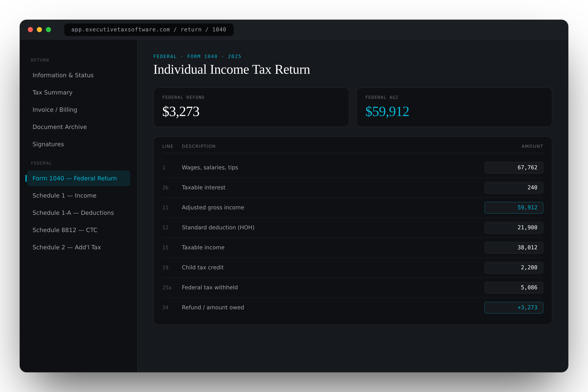Screen dimensions: 588x392
Task: Click the green maximize window button
Action: tap(48, 30)
